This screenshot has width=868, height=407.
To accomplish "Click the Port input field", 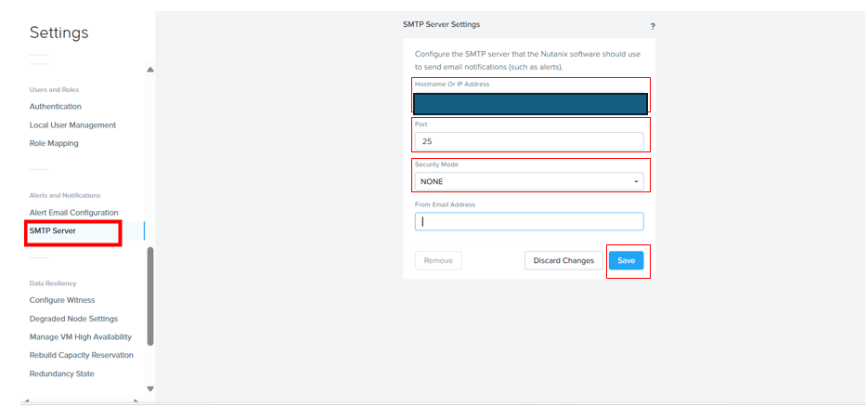I will click(x=529, y=141).
